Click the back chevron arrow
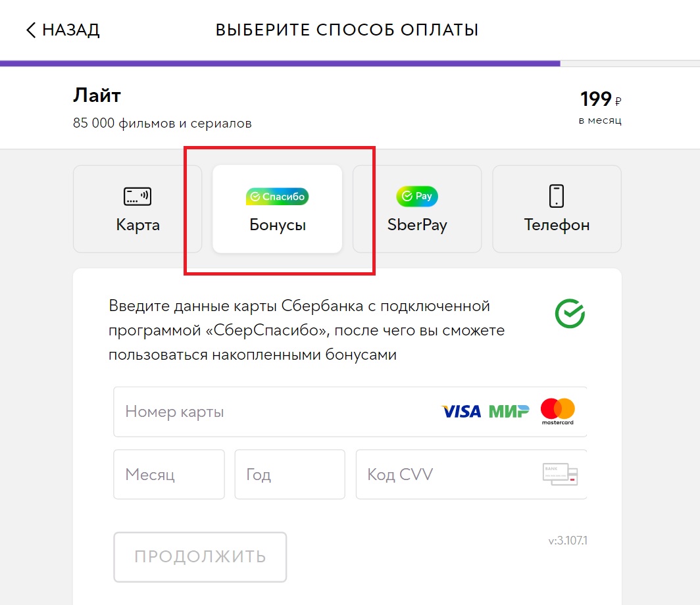Screen dimensions: 700x605 tap(30, 30)
